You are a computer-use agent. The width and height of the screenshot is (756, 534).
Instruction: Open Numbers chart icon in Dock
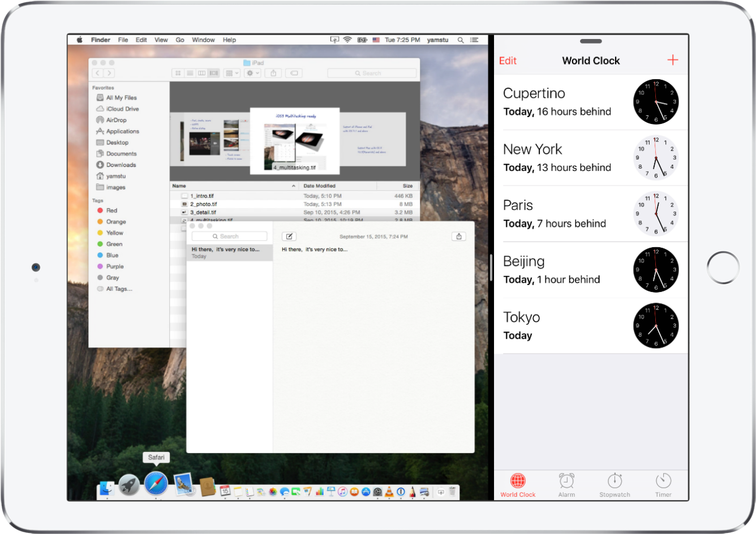[320, 492]
